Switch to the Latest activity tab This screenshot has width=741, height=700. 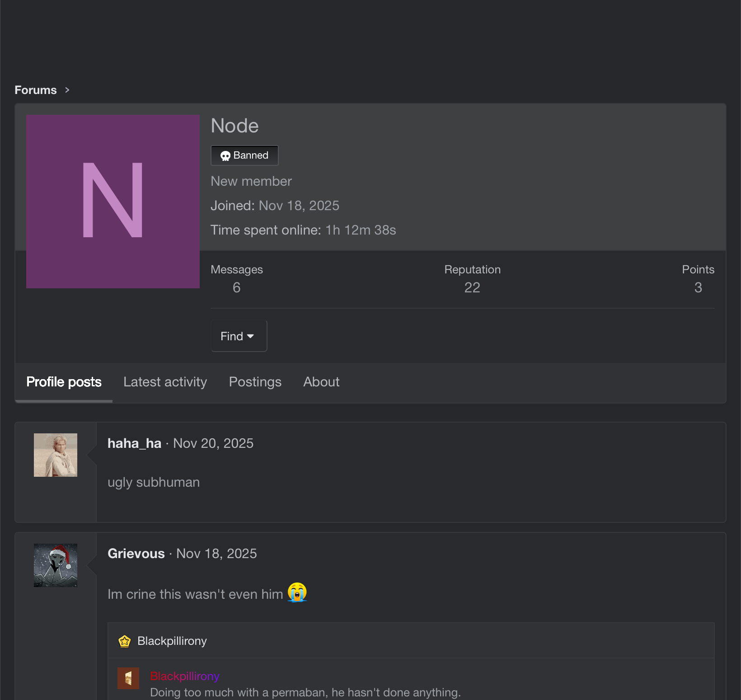165,382
